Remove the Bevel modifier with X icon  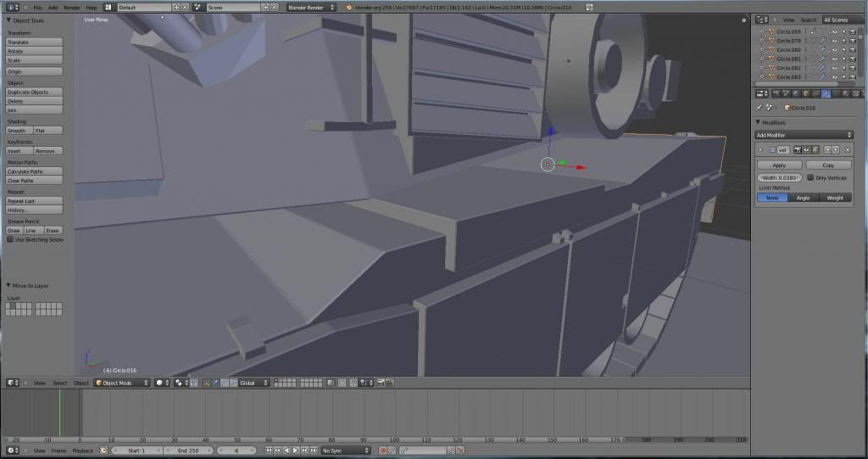(x=847, y=149)
